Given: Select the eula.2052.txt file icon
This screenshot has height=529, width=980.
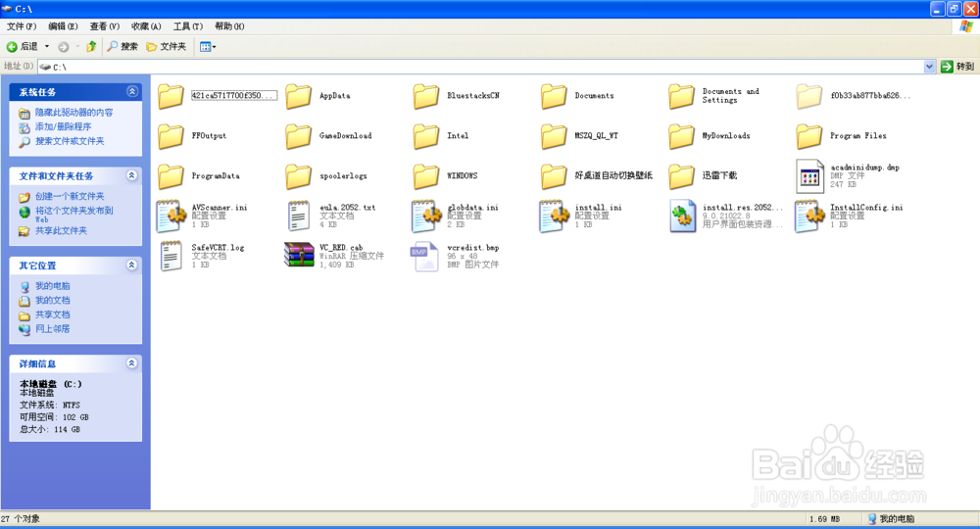Looking at the screenshot, I should point(299,216).
